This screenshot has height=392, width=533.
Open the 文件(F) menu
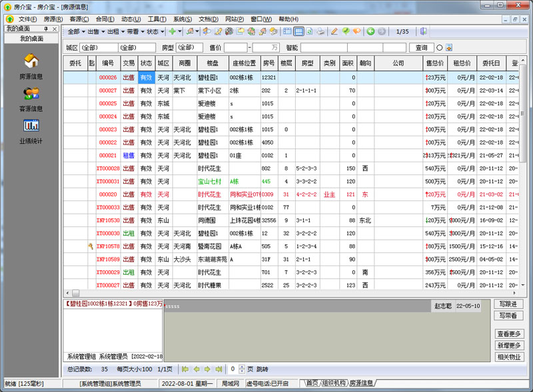pyautogui.click(x=27, y=19)
